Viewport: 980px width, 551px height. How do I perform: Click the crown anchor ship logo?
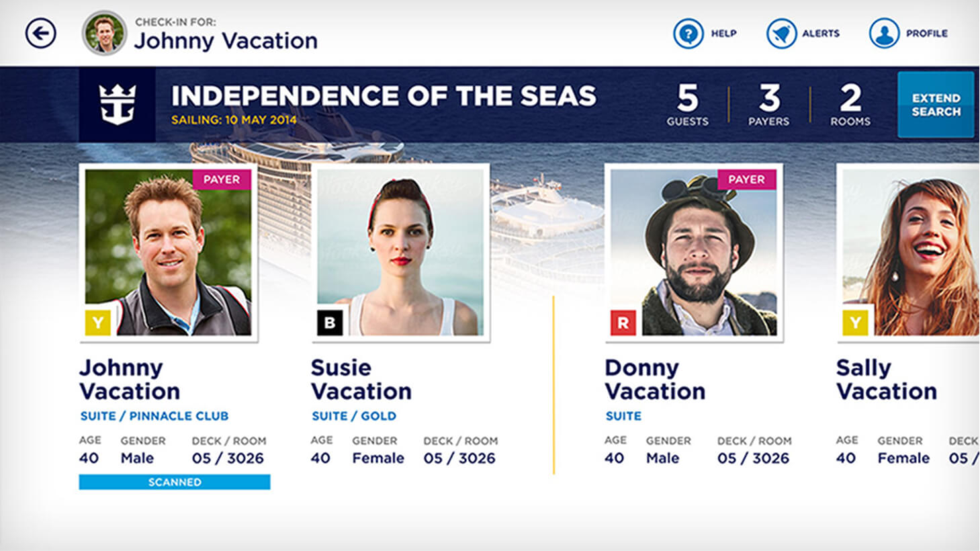(118, 104)
